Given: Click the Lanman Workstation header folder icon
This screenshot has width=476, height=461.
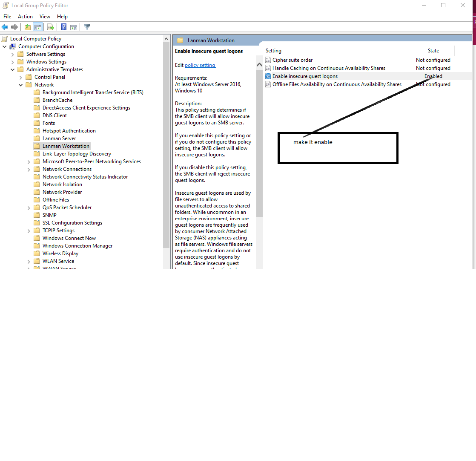Looking at the screenshot, I should coord(181,40).
